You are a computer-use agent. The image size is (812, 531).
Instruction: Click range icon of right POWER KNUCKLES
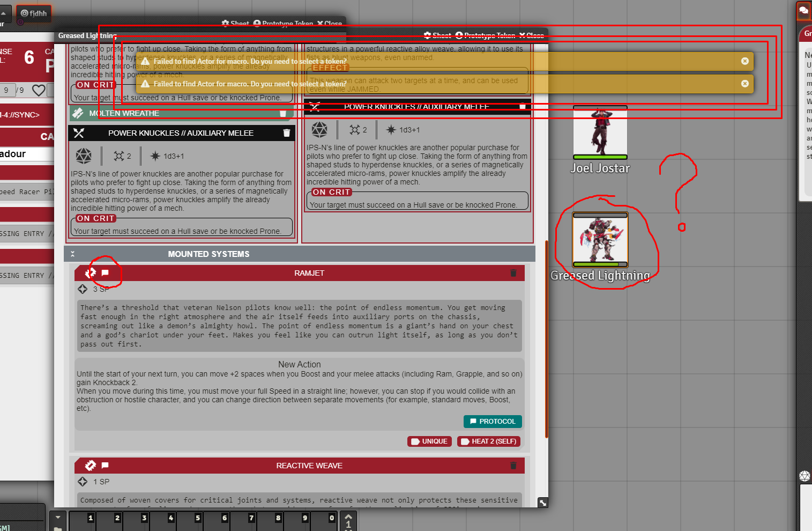[x=354, y=130]
